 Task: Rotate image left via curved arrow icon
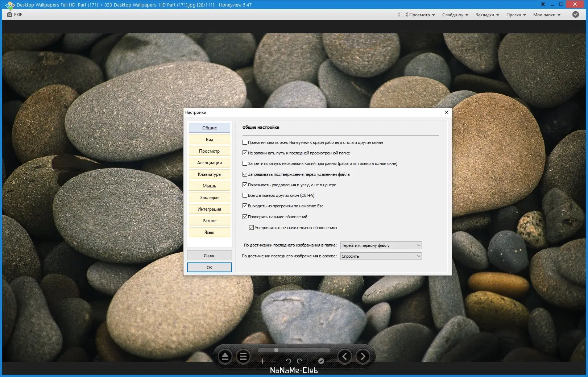[288, 361]
